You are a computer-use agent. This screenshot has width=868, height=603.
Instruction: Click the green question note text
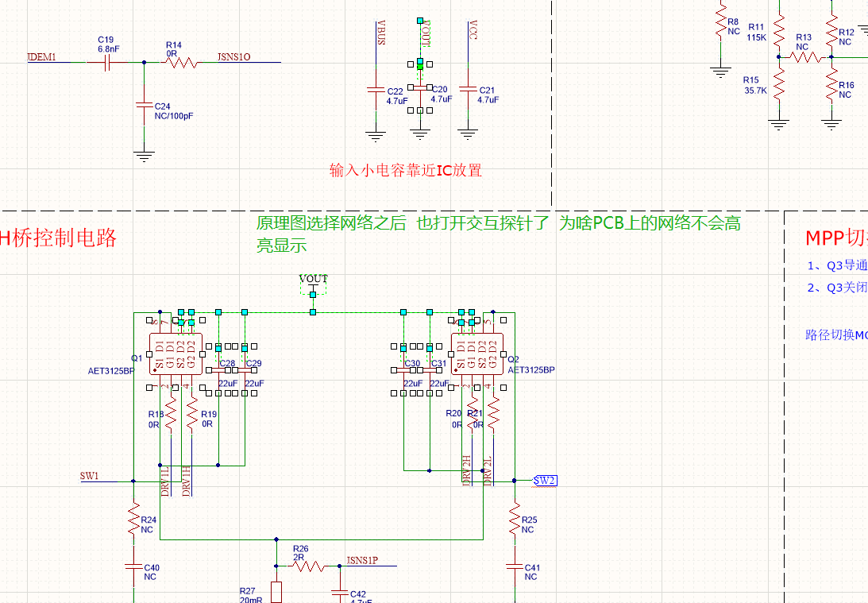[498, 234]
